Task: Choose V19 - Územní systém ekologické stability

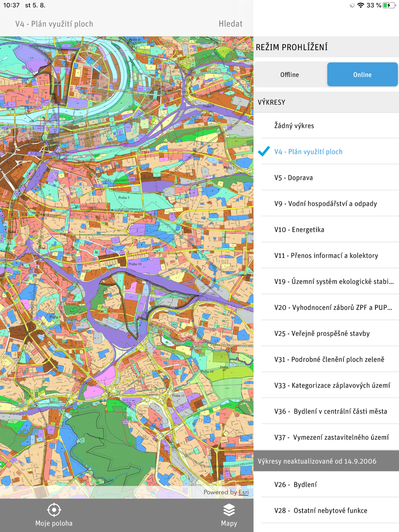Action: (x=326, y=281)
